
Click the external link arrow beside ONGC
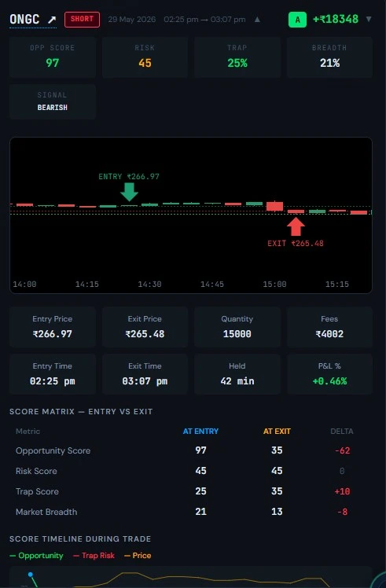click(x=52, y=20)
